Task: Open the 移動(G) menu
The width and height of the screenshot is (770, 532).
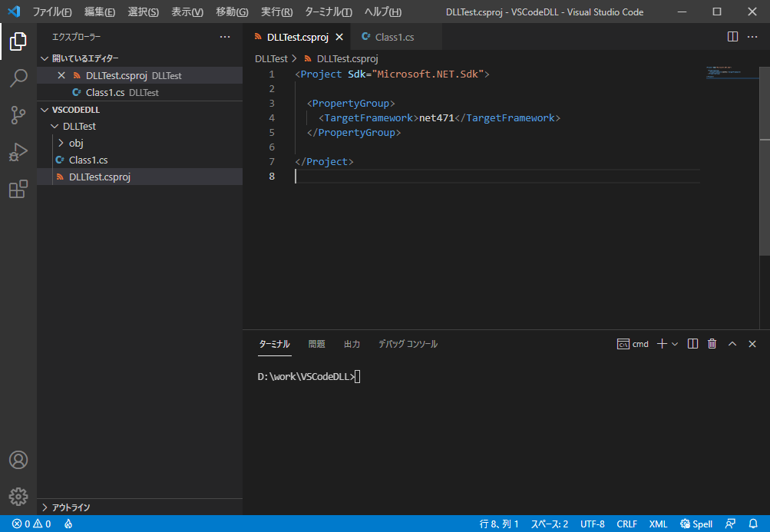Action: point(233,12)
